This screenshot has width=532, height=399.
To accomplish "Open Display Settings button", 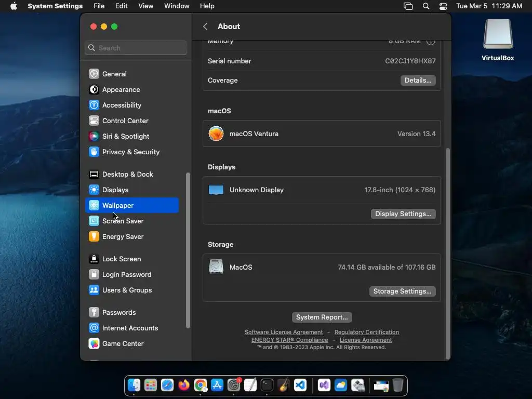I will (403, 214).
